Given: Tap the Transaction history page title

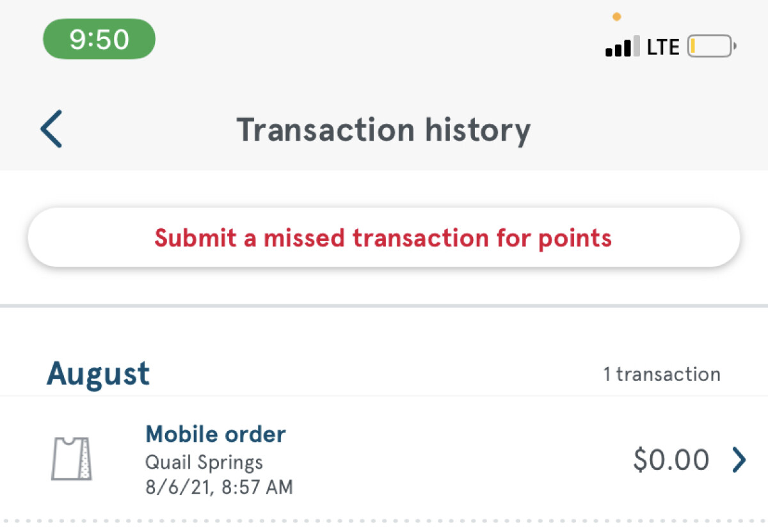Looking at the screenshot, I should (383, 130).
